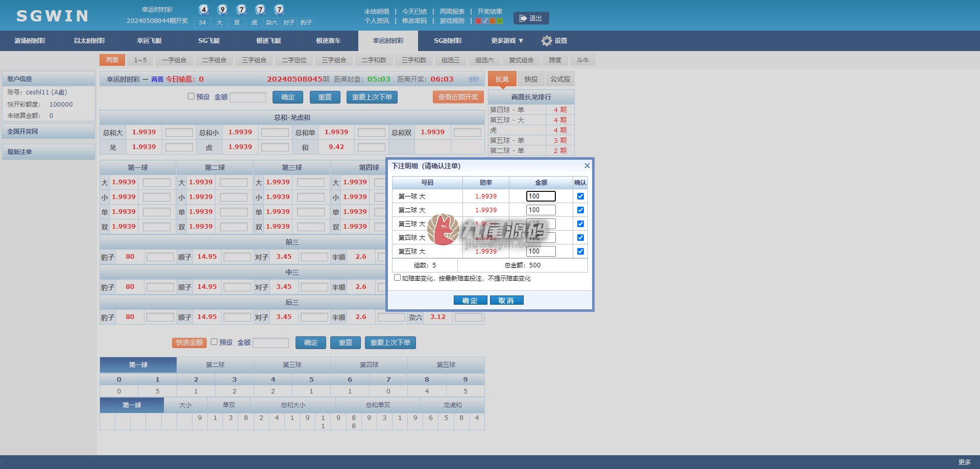Click the 查看近期开奖 button
980x469 pixels.
tap(458, 97)
